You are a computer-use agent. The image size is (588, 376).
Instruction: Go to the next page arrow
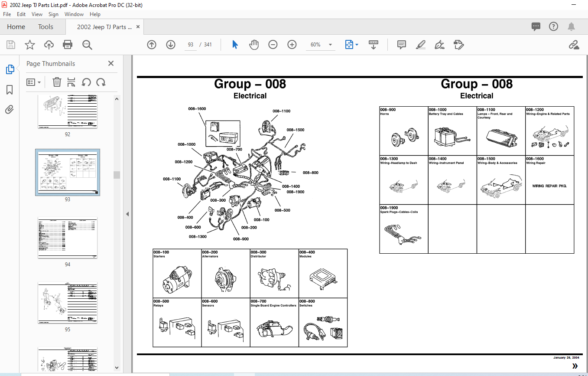click(x=170, y=45)
